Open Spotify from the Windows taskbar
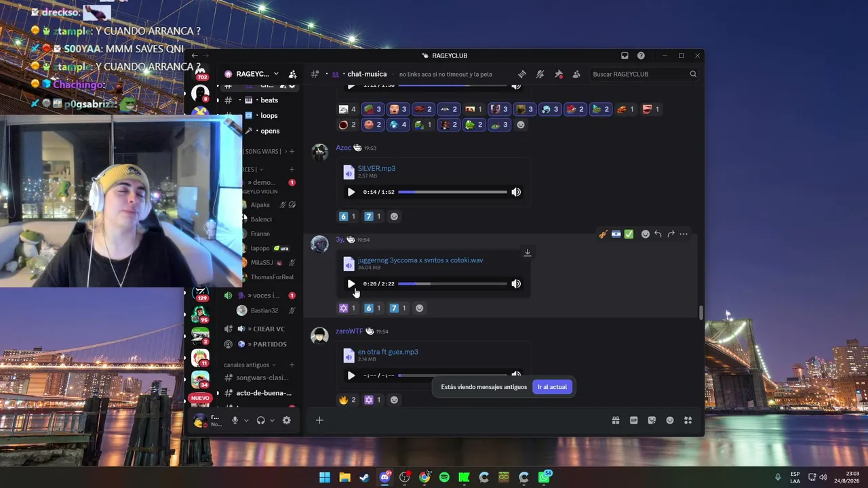This screenshot has width=868, height=488. (x=444, y=477)
